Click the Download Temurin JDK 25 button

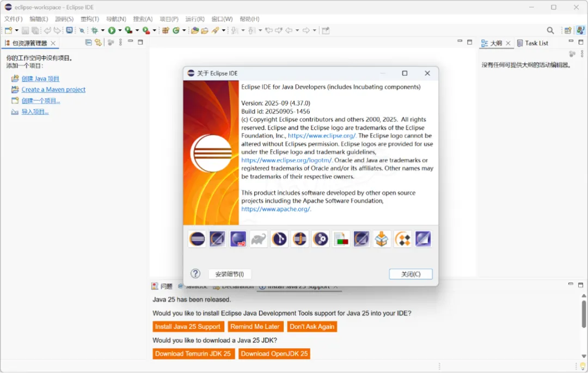point(193,353)
